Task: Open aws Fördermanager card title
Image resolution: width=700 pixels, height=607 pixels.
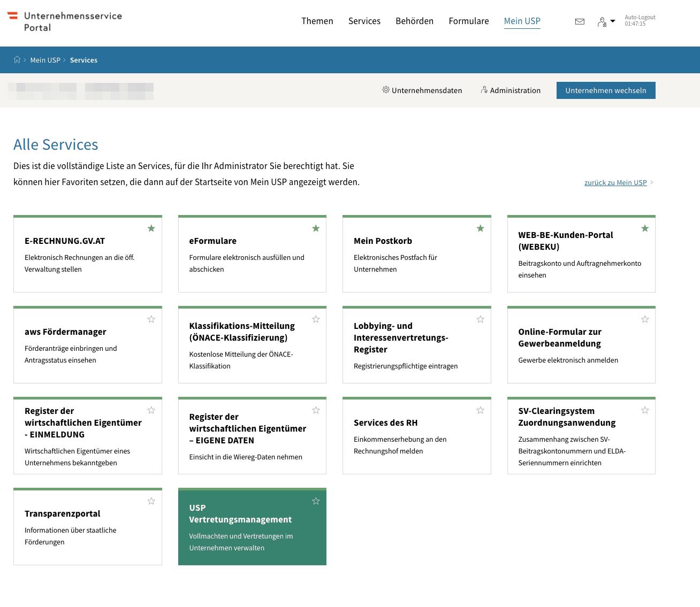Action: click(x=65, y=332)
